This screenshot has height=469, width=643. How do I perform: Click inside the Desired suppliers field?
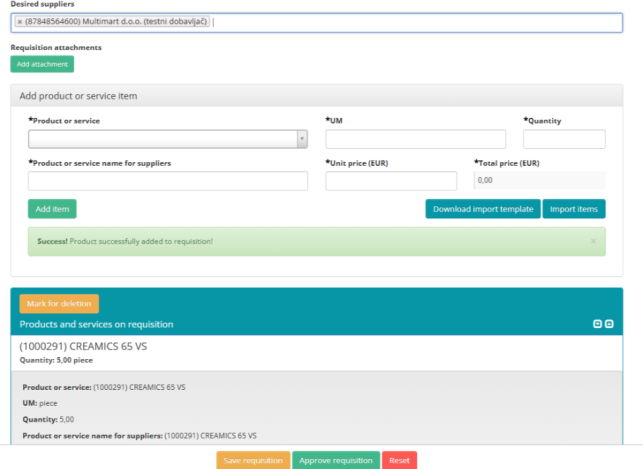[400, 22]
